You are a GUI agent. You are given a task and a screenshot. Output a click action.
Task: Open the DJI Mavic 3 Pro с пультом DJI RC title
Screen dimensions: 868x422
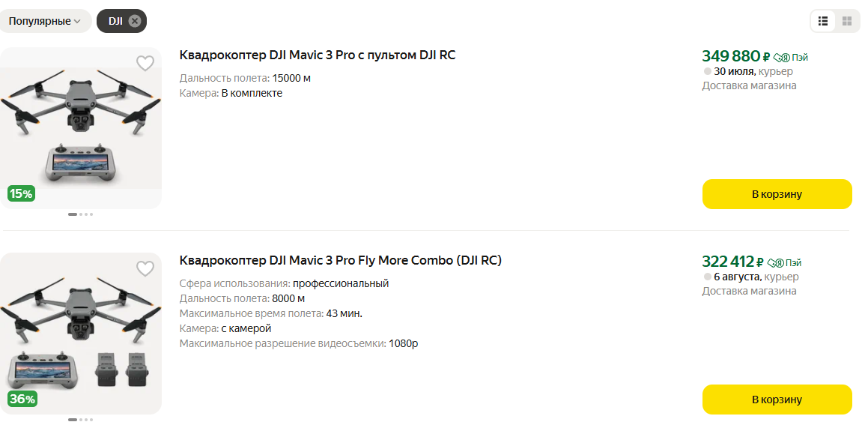(x=318, y=55)
